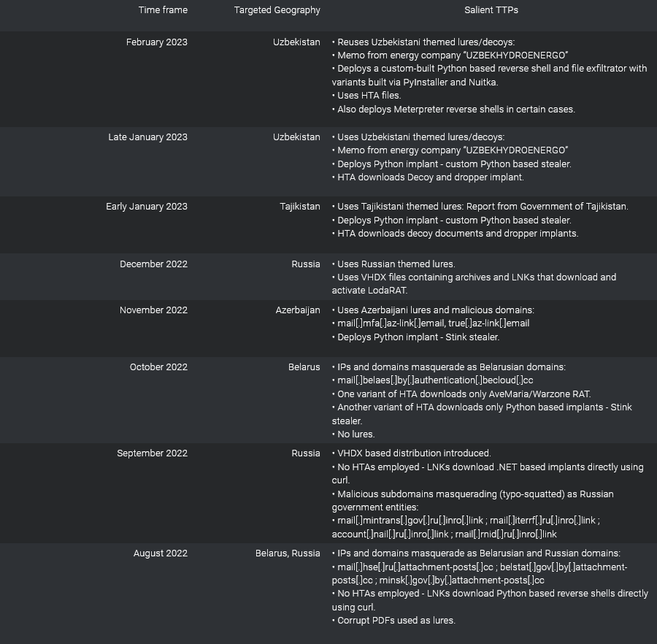Click 'Belarus' in the October 2022 row
This screenshot has height=644, width=657.
[x=304, y=367]
